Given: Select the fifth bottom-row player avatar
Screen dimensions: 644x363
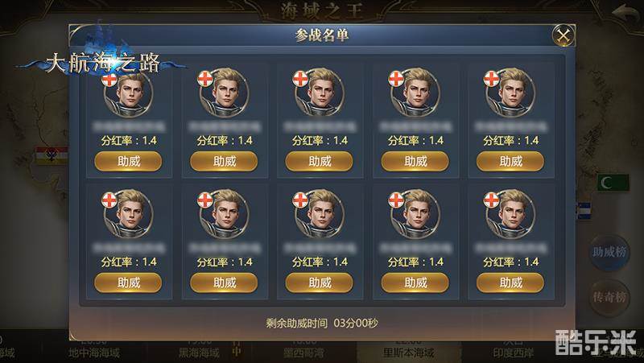Looking at the screenshot, I should tap(510, 214).
